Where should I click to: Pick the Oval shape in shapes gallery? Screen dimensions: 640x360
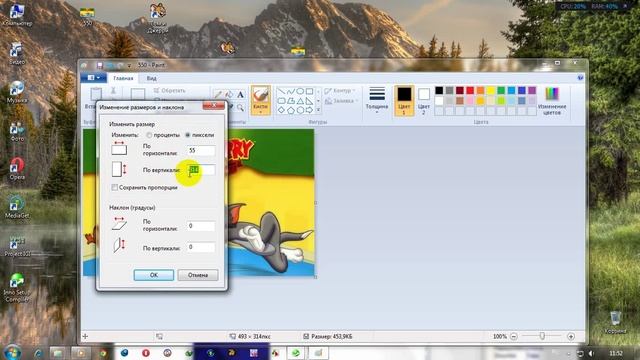[300, 91]
